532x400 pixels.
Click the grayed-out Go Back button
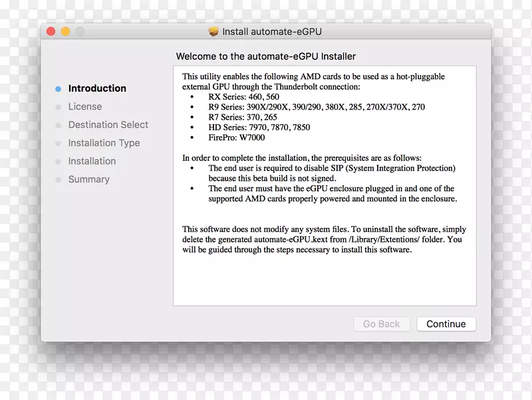coord(381,324)
